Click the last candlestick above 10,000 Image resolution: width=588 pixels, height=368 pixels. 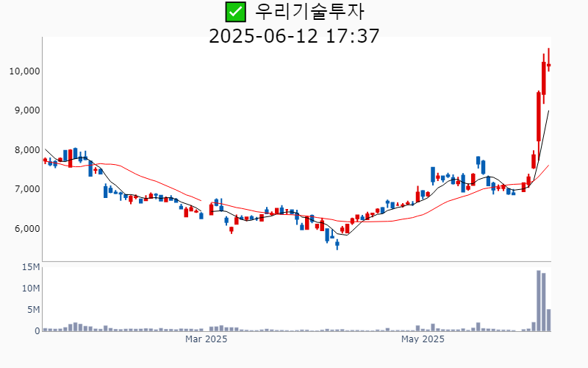pyautogui.click(x=548, y=60)
